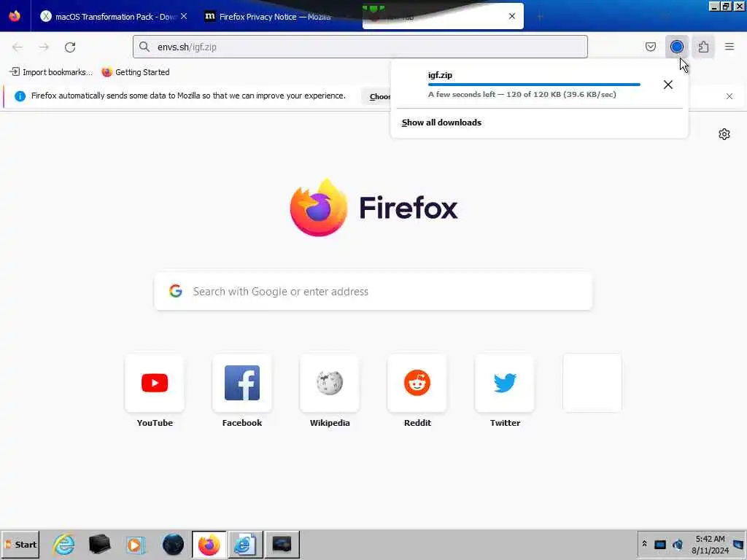
Task: Click the Forward navigation arrow
Action: [44, 47]
